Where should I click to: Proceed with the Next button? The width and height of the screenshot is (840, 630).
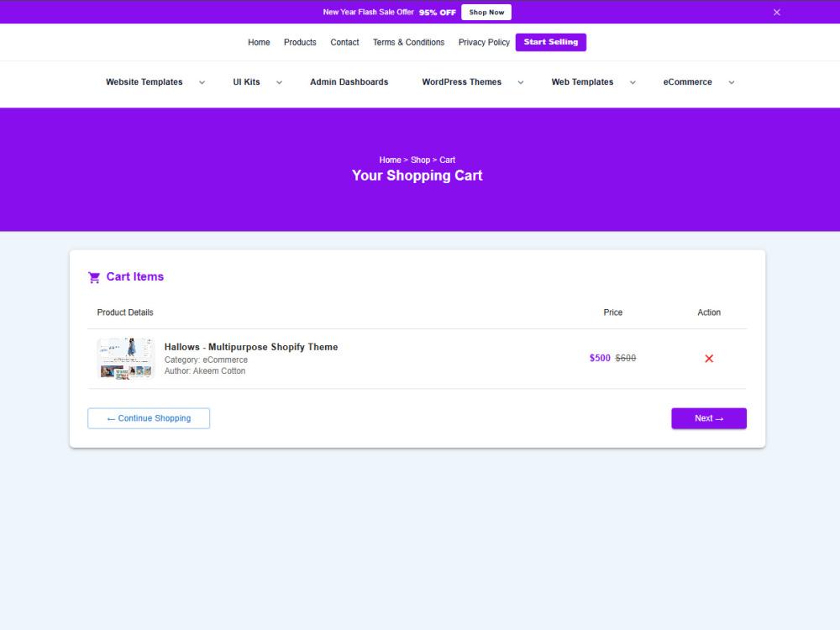pos(709,418)
